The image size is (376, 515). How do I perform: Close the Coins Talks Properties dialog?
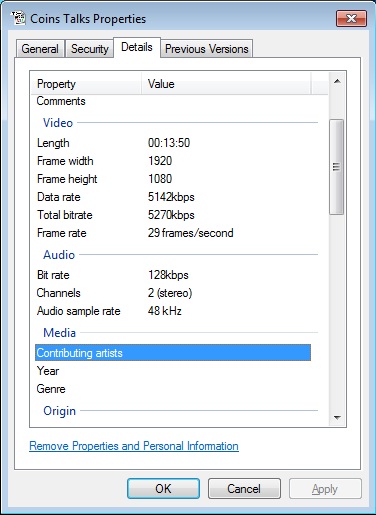click(351, 18)
